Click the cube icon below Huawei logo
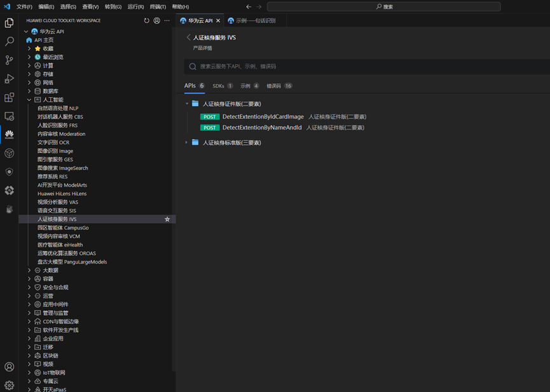 point(9,153)
